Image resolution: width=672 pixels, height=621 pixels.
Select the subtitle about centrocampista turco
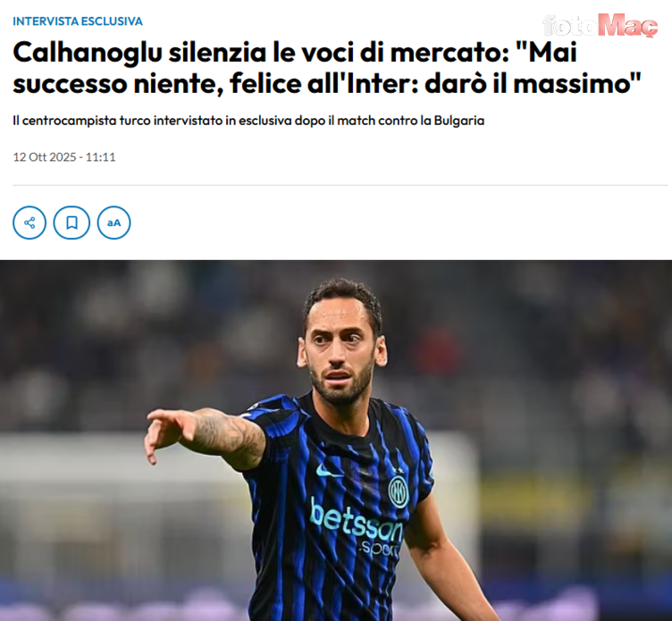click(248, 121)
